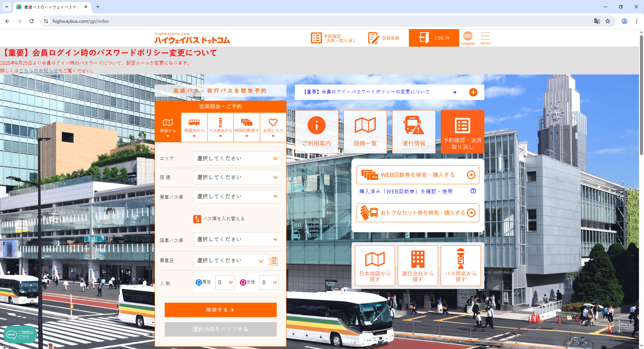Open the こちらのお知らせ link
Image resolution: width=644 pixels, height=349 pixels.
pyautogui.click(x=39, y=71)
